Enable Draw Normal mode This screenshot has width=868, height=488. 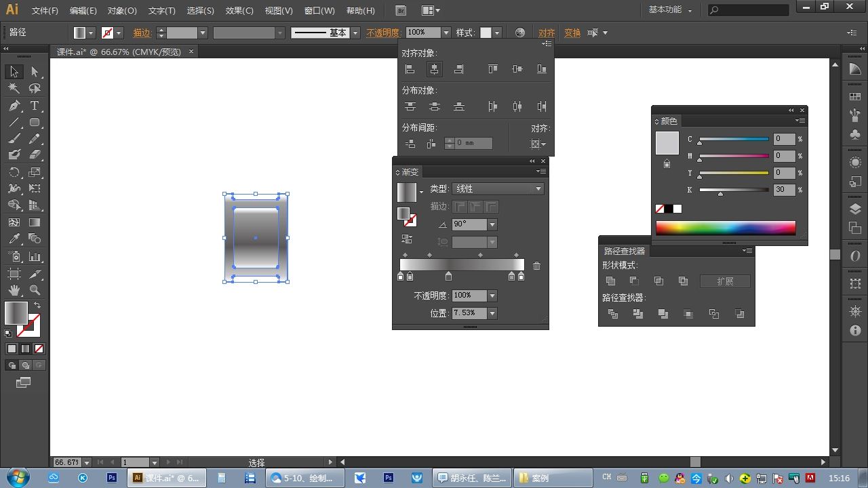pyautogui.click(x=12, y=365)
